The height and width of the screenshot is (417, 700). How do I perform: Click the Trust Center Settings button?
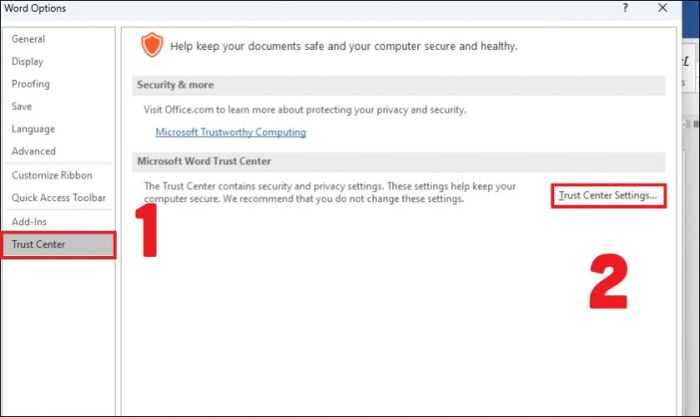click(x=608, y=196)
